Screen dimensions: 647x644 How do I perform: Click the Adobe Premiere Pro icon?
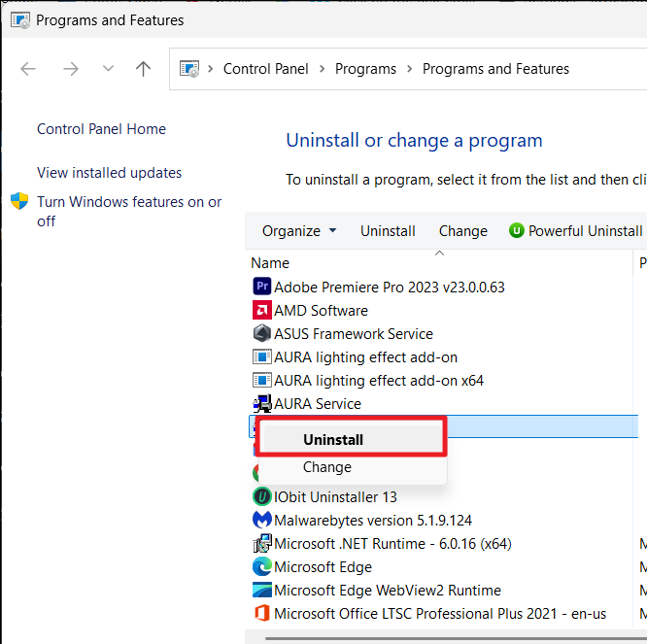(262, 287)
